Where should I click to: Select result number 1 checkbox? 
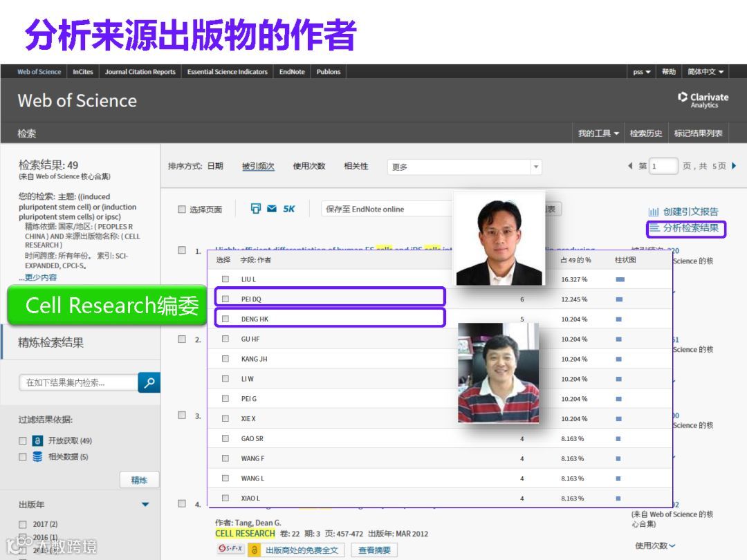(x=181, y=250)
